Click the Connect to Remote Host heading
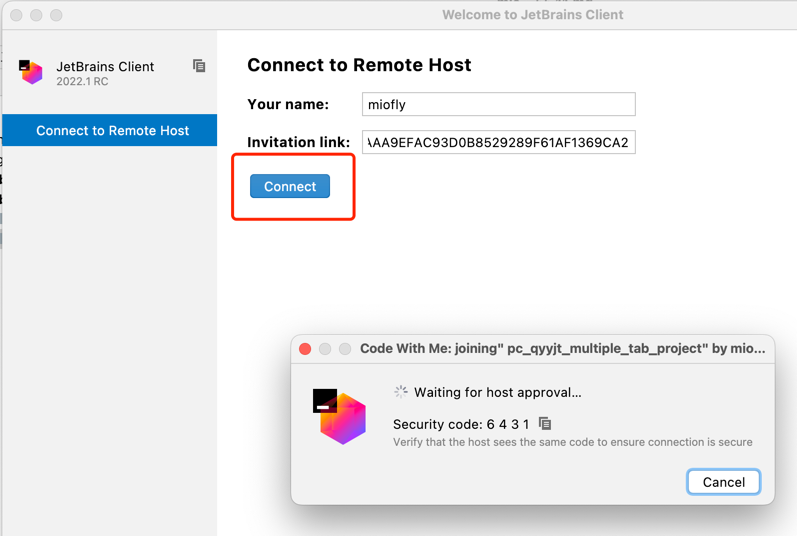Image resolution: width=797 pixels, height=536 pixels. 359,65
